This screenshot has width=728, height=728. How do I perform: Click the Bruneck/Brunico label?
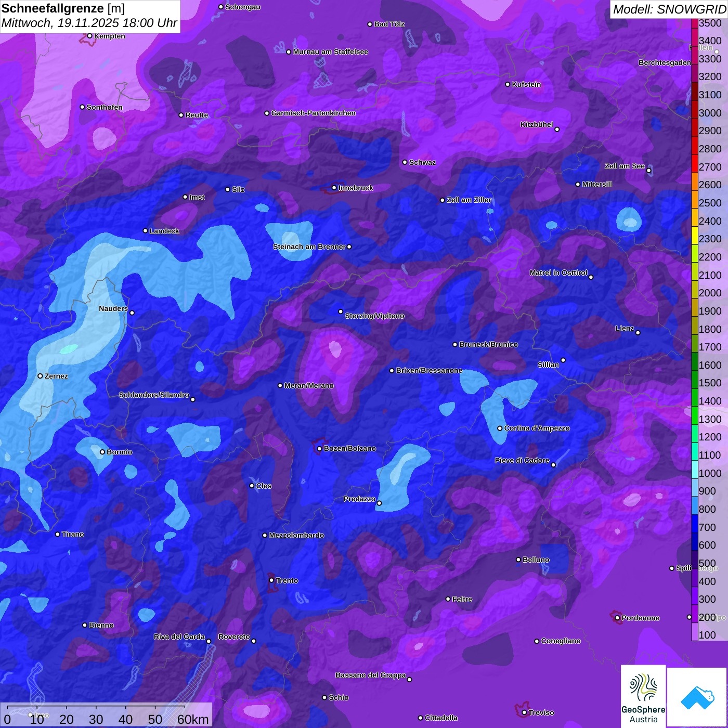point(488,344)
